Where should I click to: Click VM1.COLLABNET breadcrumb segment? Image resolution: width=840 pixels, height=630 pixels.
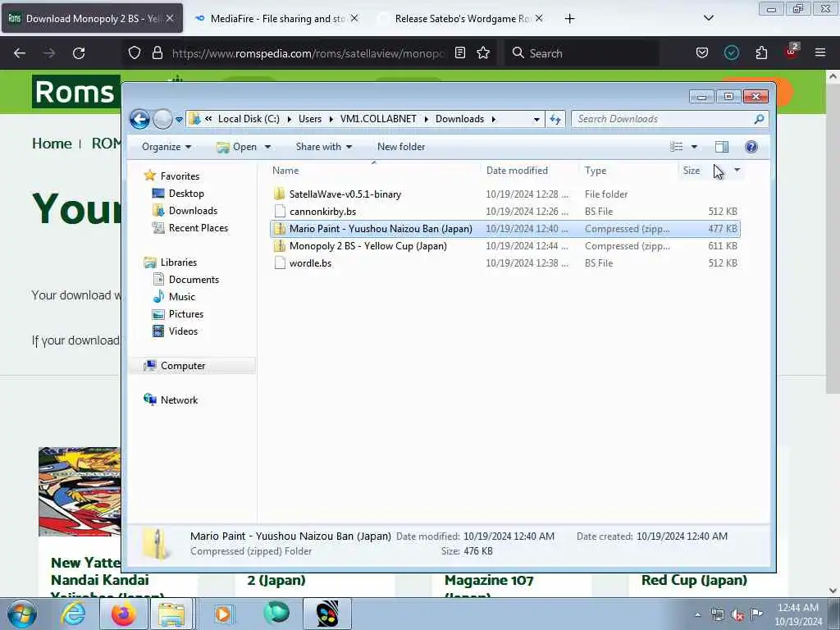pos(377,119)
